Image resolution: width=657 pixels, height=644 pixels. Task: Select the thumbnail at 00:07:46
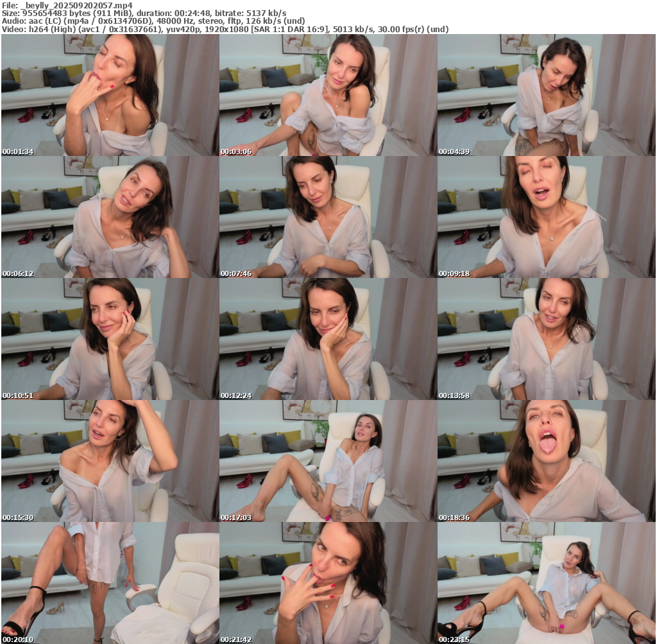(x=328, y=217)
